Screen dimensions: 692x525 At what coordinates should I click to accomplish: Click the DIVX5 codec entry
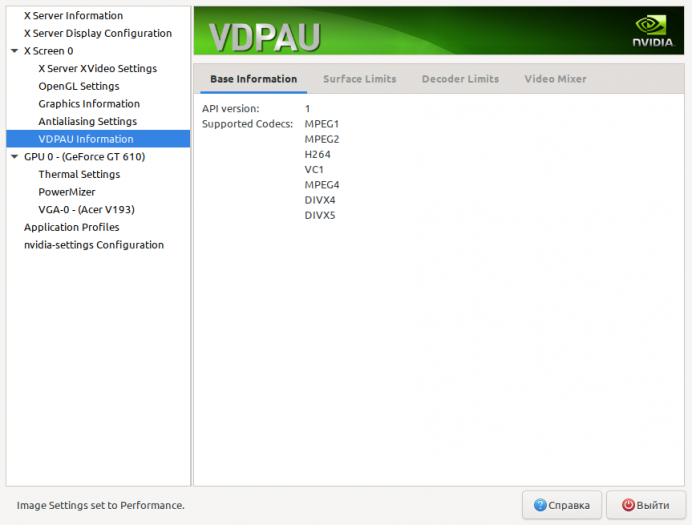point(320,216)
